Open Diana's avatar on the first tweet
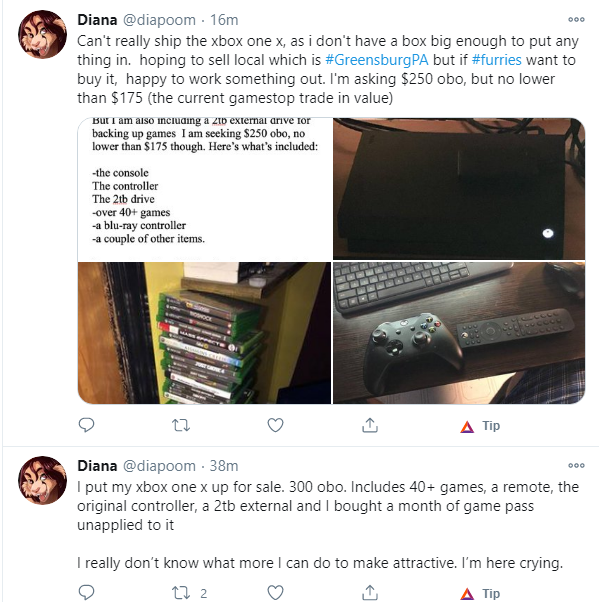 pyautogui.click(x=42, y=35)
